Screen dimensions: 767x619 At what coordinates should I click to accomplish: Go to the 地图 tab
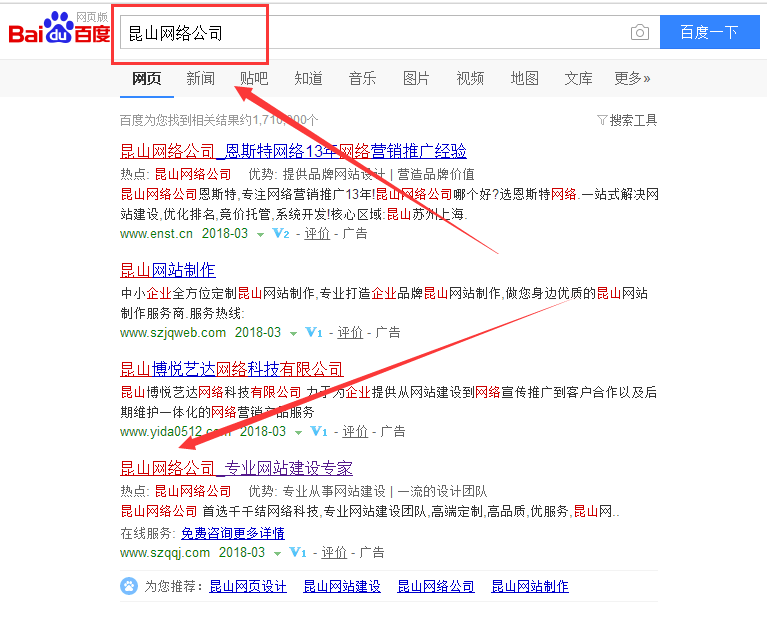tap(524, 78)
